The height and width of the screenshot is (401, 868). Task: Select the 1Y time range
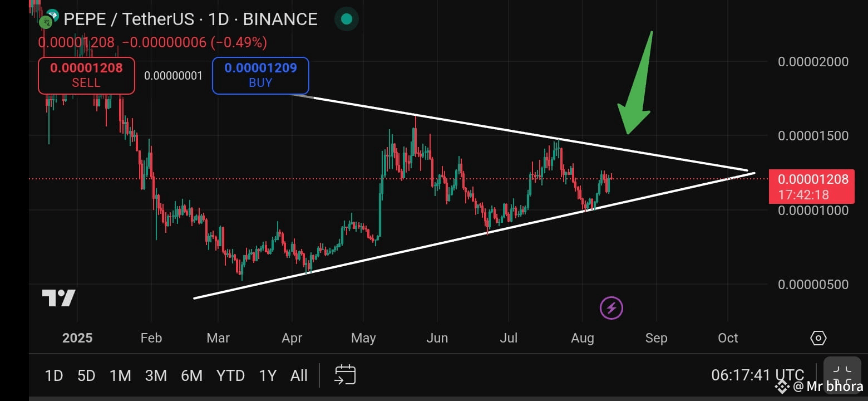coord(268,376)
